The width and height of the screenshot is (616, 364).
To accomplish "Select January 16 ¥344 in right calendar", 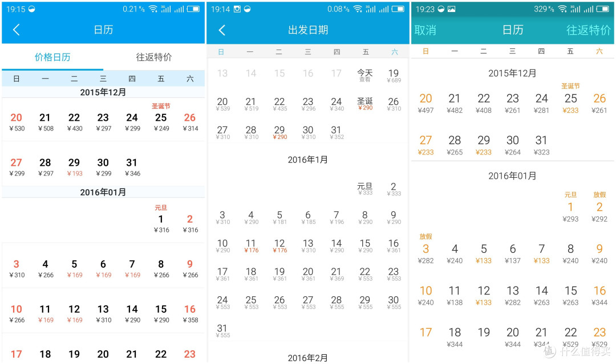I will [x=599, y=296].
